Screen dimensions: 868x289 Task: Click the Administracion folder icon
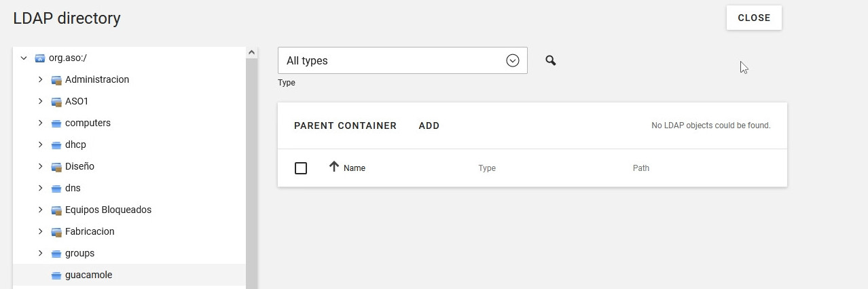[x=56, y=80]
